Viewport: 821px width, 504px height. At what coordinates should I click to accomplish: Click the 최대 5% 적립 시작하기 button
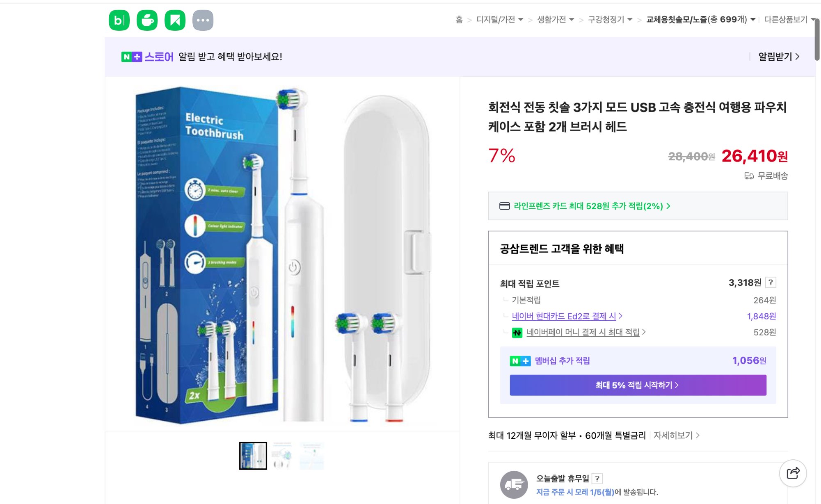(x=638, y=385)
